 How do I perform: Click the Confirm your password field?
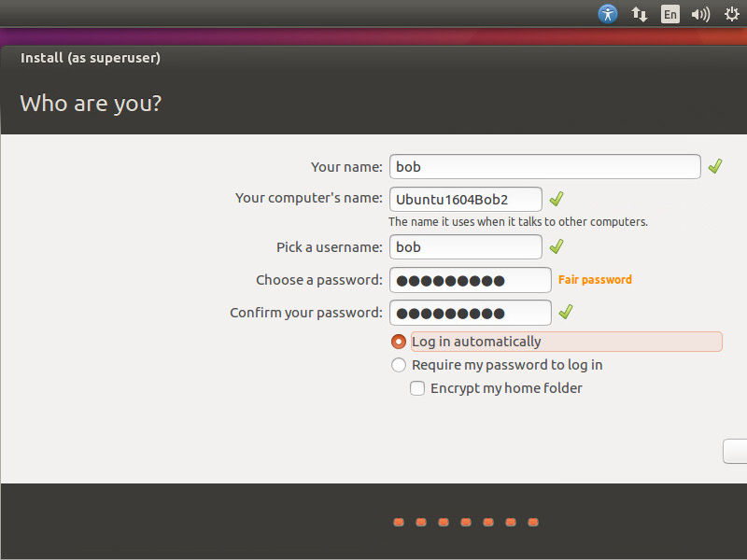[470, 313]
